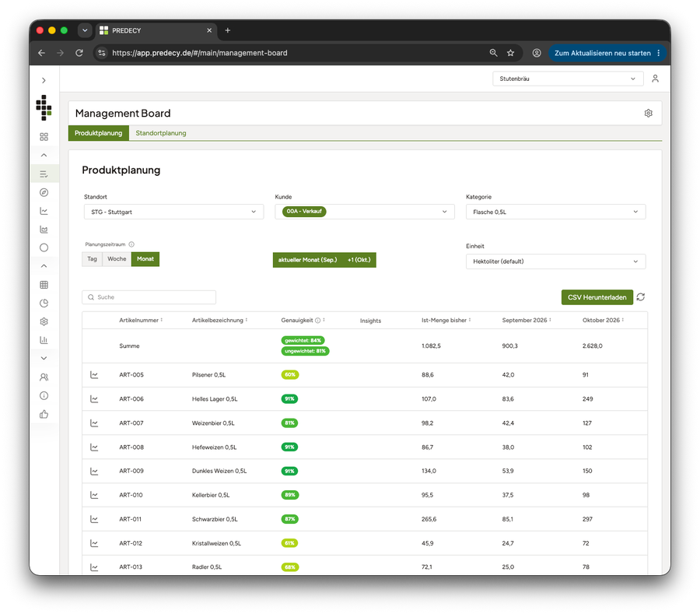The height and width of the screenshot is (614, 700).
Task: Click the Suche search field
Action: pyautogui.click(x=149, y=297)
